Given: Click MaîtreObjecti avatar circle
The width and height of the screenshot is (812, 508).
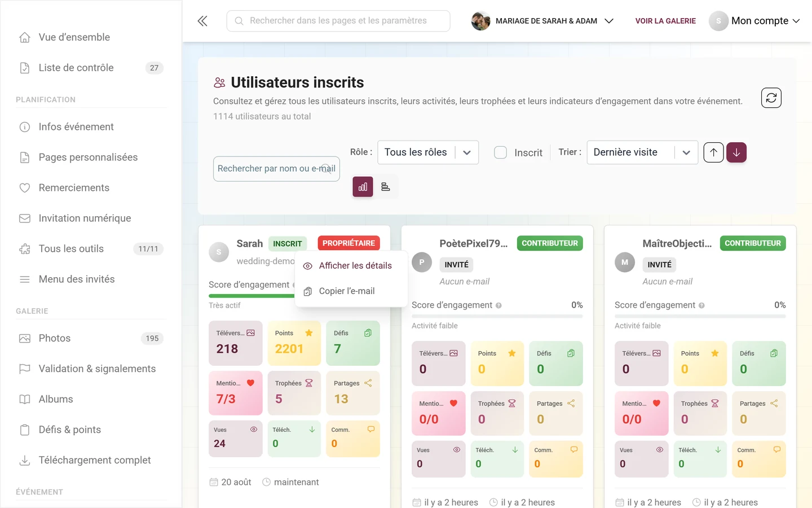Looking at the screenshot, I should click(625, 262).
